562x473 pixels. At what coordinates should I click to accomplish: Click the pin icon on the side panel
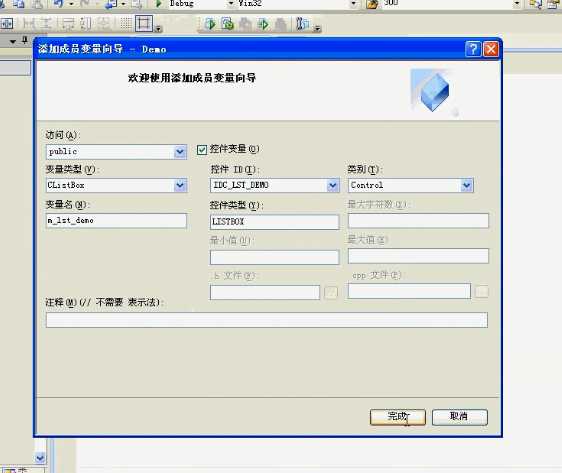coord(25,40)
